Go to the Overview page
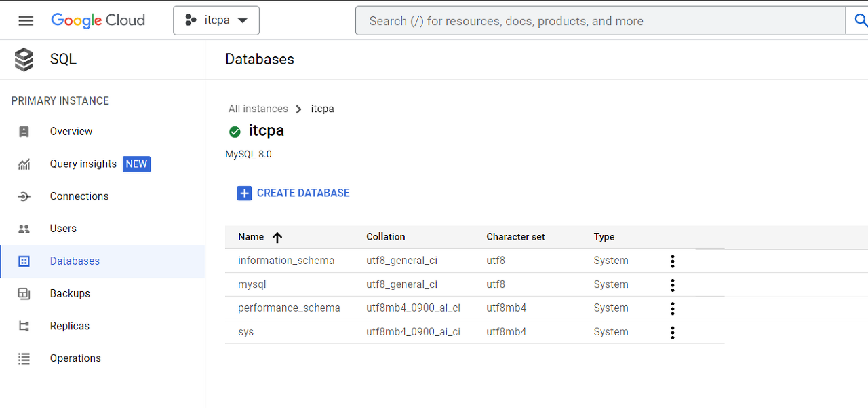868x408 pixels. pos(71,132)
